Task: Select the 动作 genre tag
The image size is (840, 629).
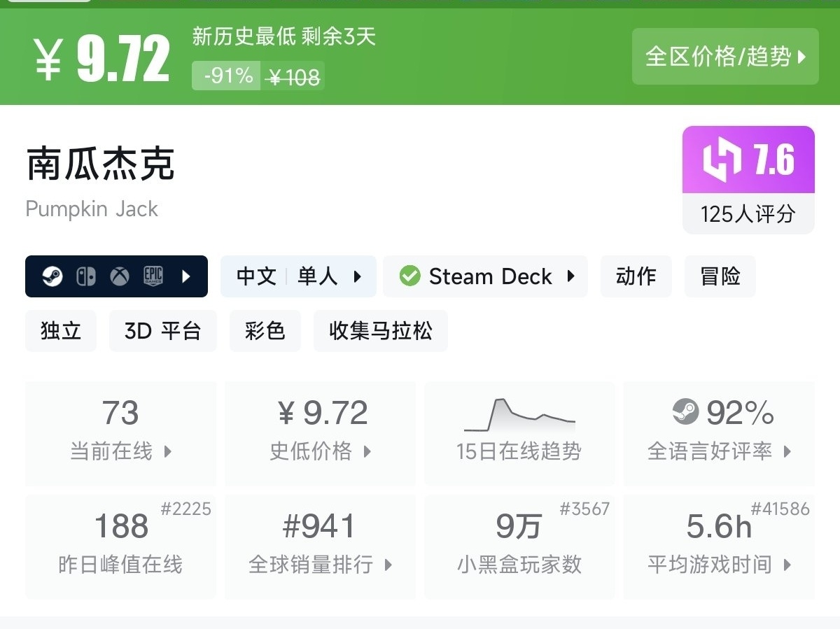Action: click(x=636, y=276)
